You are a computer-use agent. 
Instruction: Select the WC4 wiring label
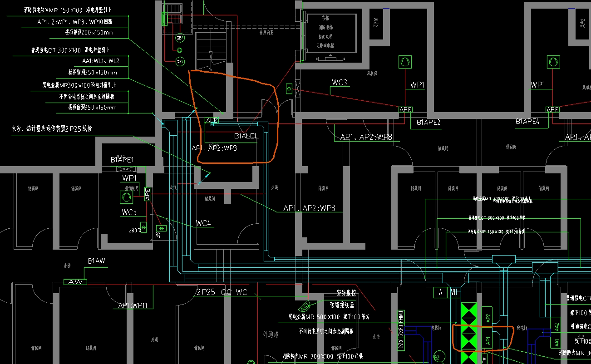[x=203, y=223]
